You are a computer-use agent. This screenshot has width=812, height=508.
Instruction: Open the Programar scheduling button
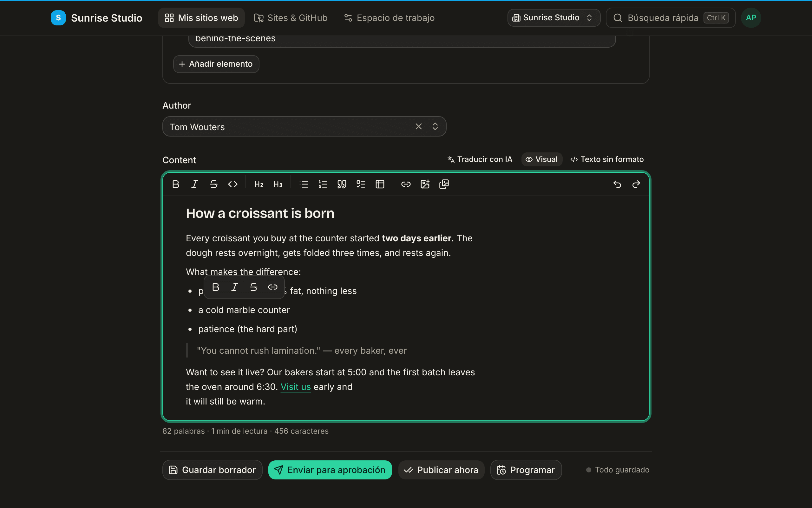click(526, 470)
